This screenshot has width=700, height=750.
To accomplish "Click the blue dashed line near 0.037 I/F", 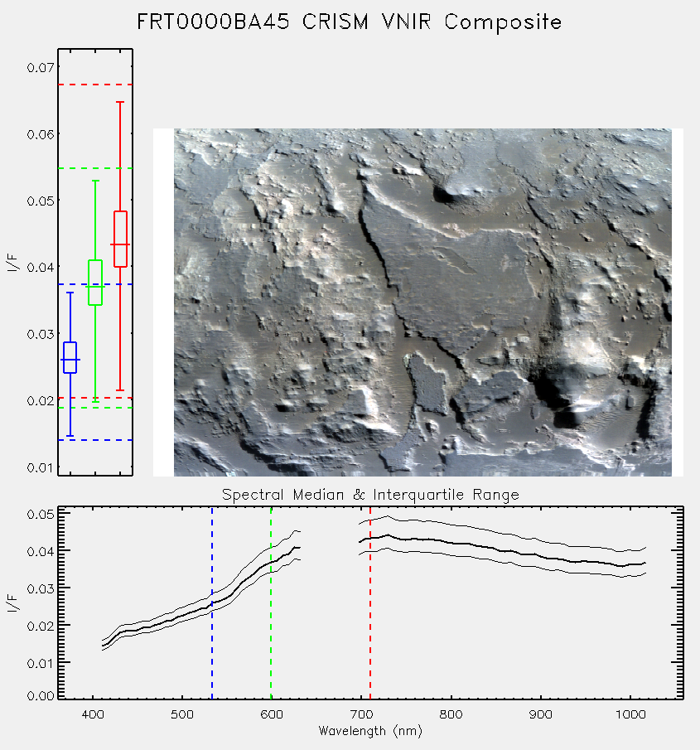I will 95,284.
